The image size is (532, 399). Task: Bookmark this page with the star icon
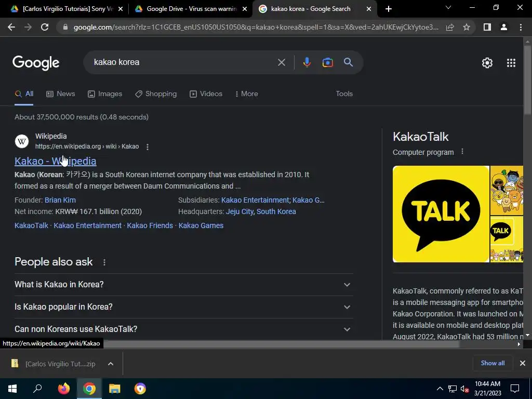467,27
